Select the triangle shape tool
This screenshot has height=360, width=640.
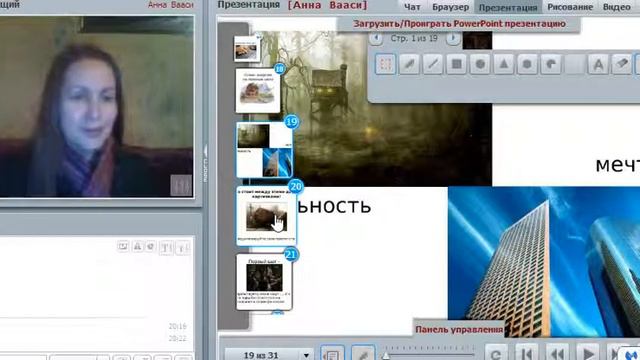point(504,64)
